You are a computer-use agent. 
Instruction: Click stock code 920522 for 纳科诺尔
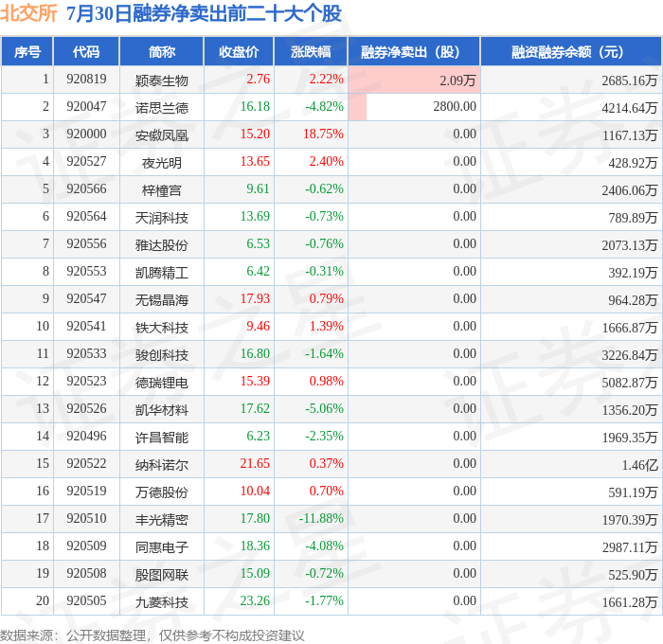point(86,463)
